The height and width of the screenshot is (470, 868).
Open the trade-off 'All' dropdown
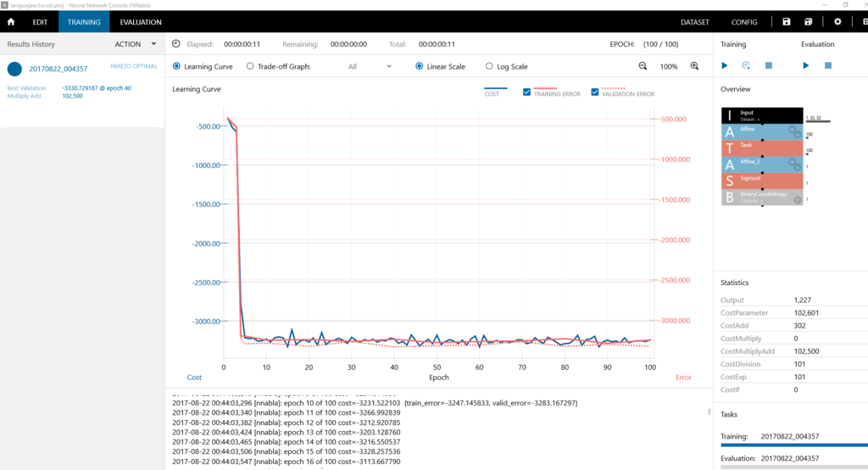pos(370,66)
